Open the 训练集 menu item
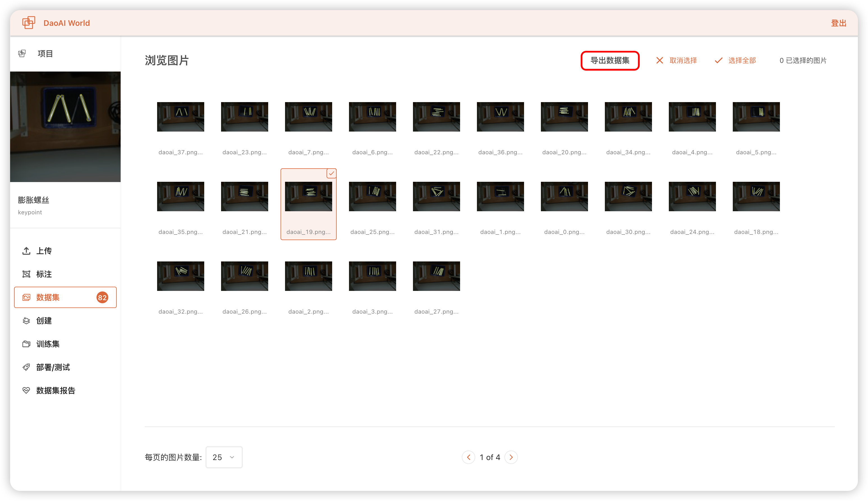This screenshot has width=868, height=501. click(65, 344)
